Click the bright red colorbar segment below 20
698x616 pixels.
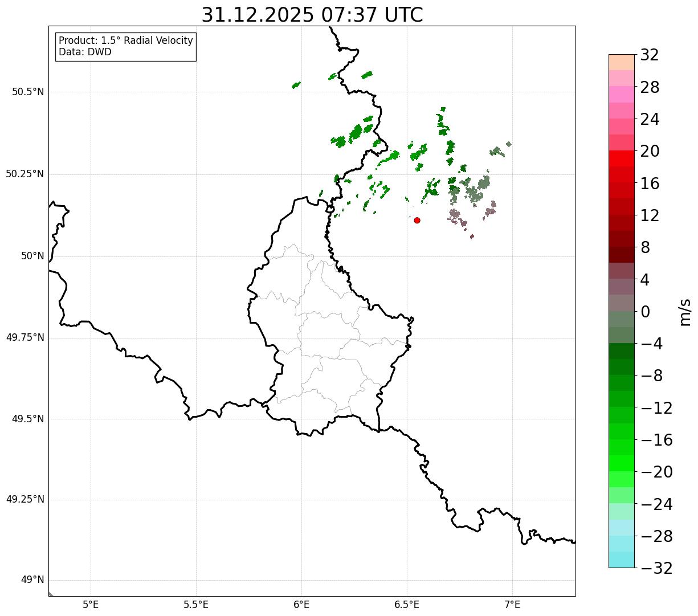coord(622,158)
